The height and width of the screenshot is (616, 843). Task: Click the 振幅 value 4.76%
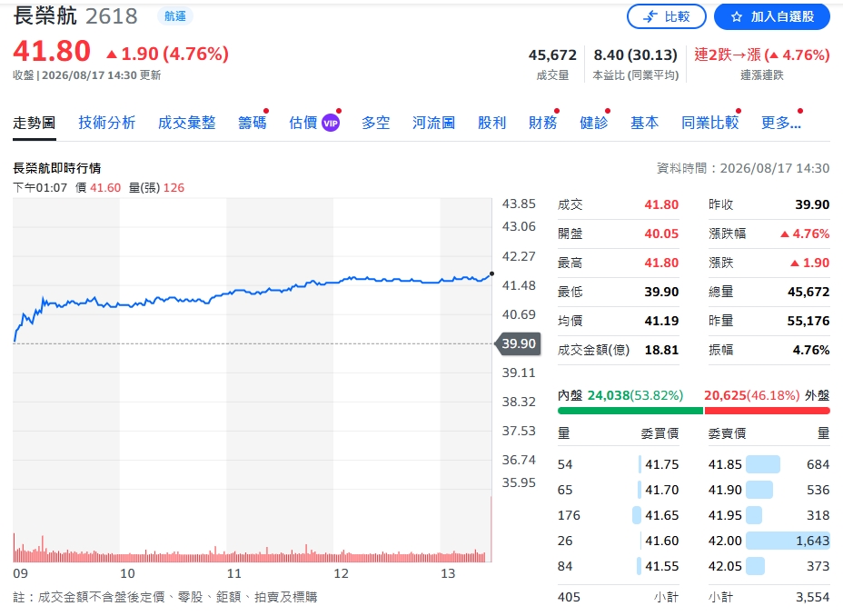(810, 350)
